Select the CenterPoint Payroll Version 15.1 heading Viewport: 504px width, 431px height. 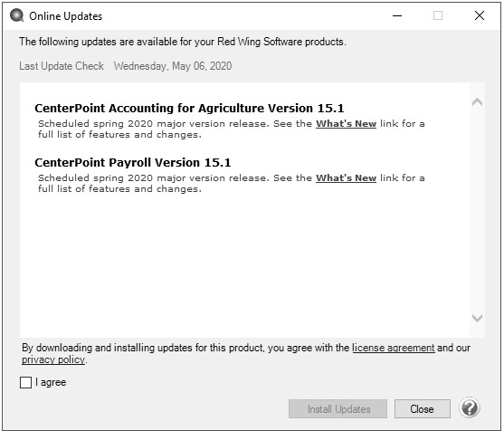coord(133,163)
